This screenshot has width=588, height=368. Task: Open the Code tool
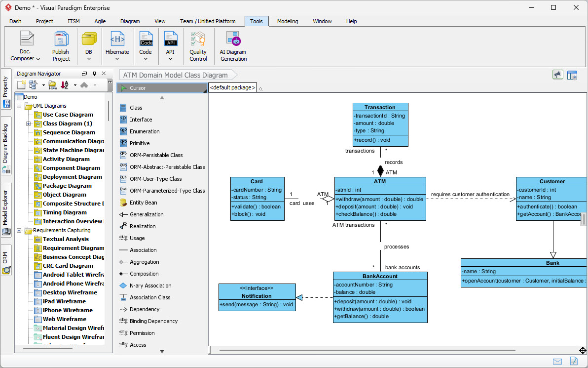click(146, 46)
